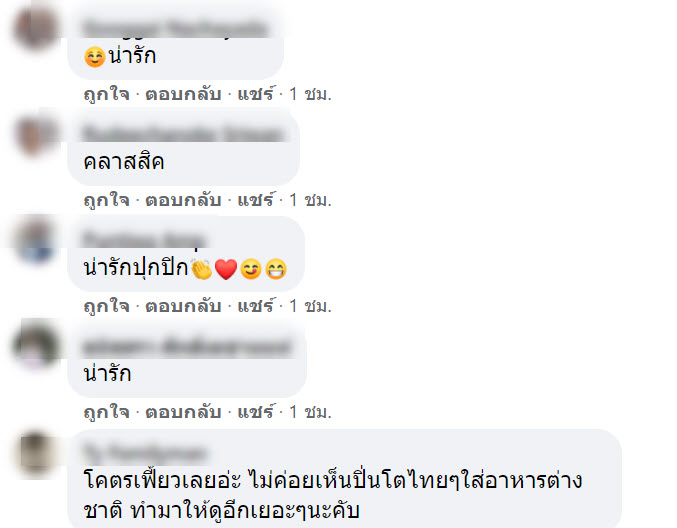
Task: Share the คลาสสิค comment via แชร์
Action: [256, 199]
